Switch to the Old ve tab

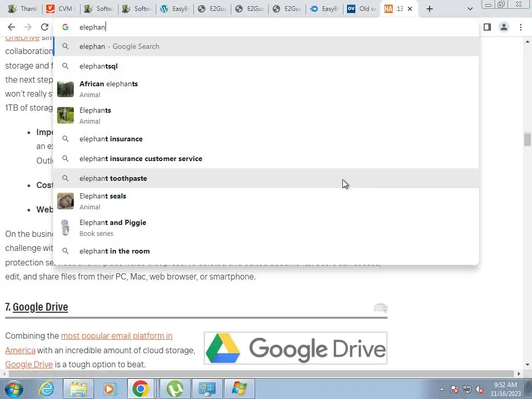(x=362, y=9)
